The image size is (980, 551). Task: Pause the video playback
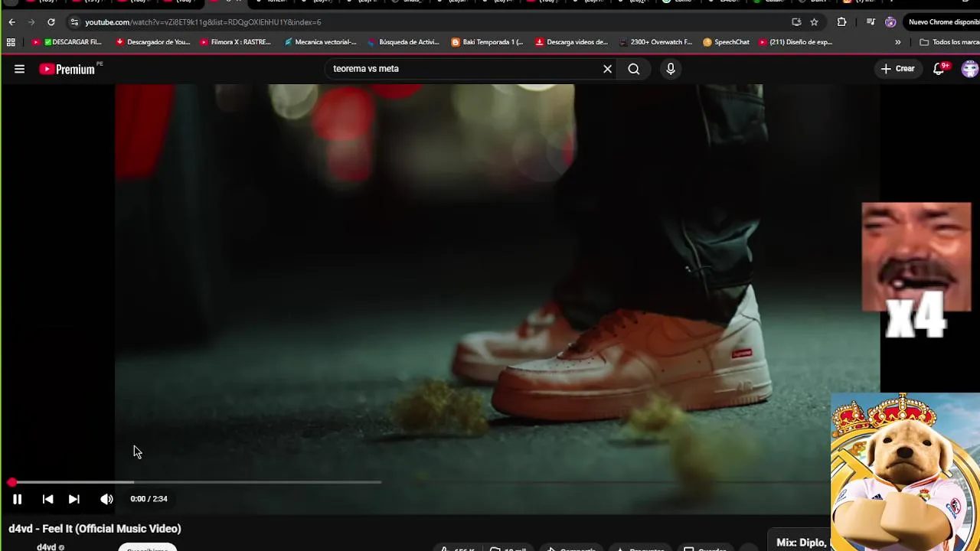click(17, 499)
